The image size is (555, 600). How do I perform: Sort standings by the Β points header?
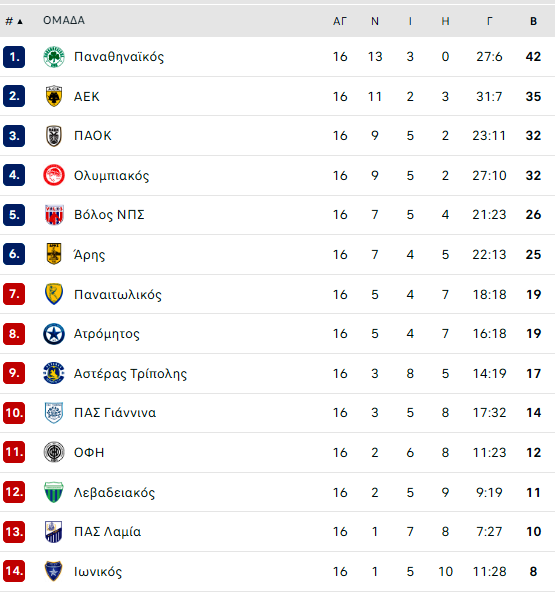533,21
